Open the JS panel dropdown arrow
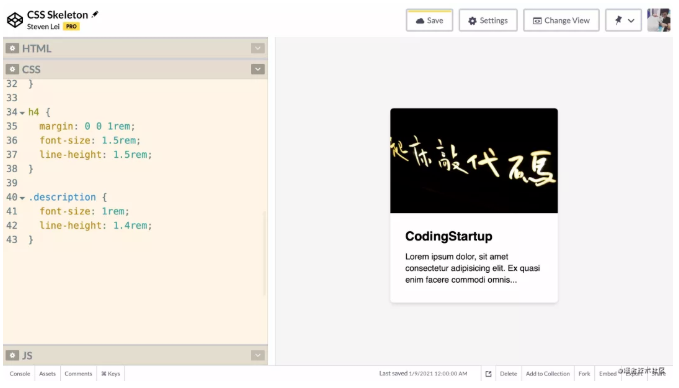Screen dimensions: 679x388 pos(258,355)
